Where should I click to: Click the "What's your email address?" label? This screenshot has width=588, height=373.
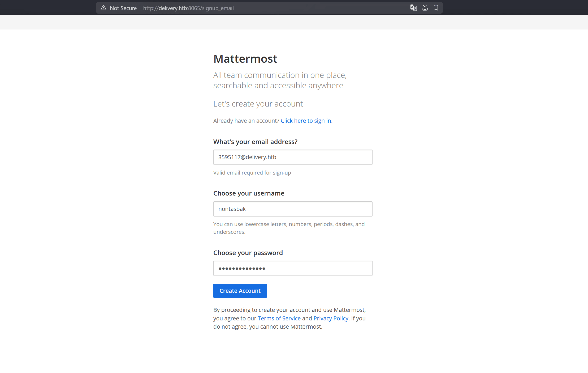[255, 142]
